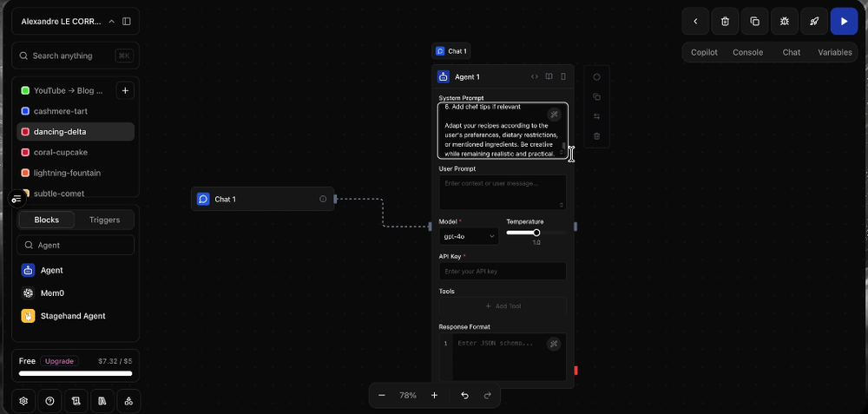Viewport: 868px width, 414px height.
Task: Open the coral-cupcake workflow
Action: pyautogui.click(x=76, y=152)
